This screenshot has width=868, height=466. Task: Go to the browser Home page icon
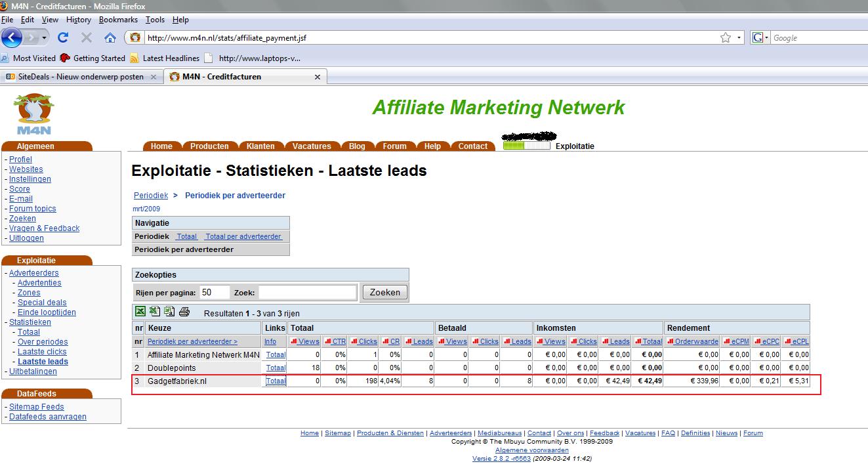(110, 37)
